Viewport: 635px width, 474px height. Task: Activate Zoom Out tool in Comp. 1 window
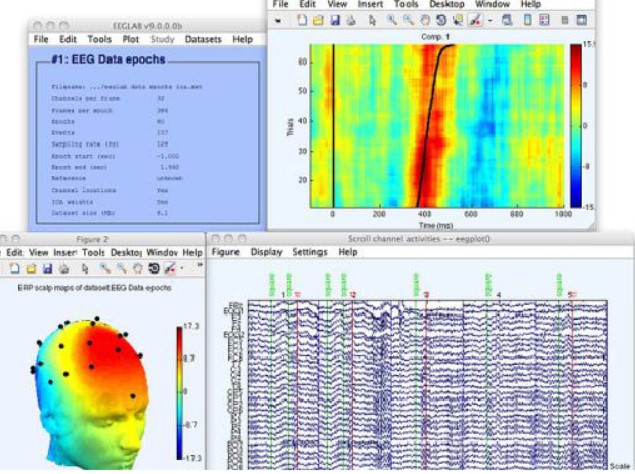point(408,20)
